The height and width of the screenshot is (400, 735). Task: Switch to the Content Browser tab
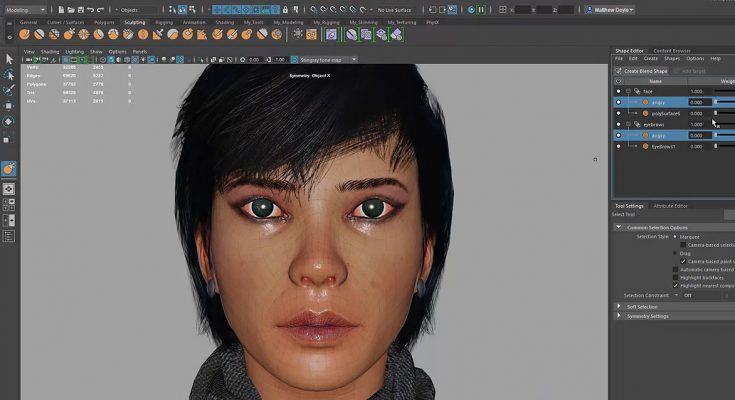(x=672, y=51)
